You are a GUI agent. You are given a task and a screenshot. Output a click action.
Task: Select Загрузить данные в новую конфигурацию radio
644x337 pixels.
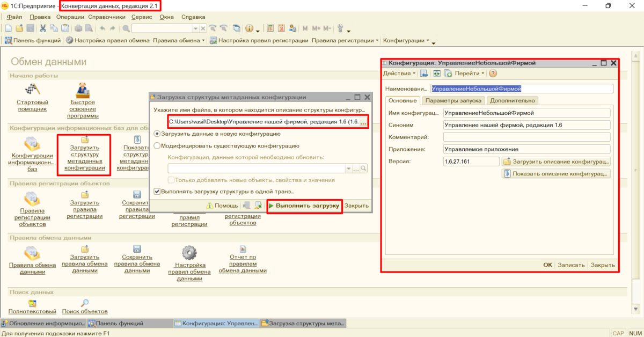tap(157, 134)
